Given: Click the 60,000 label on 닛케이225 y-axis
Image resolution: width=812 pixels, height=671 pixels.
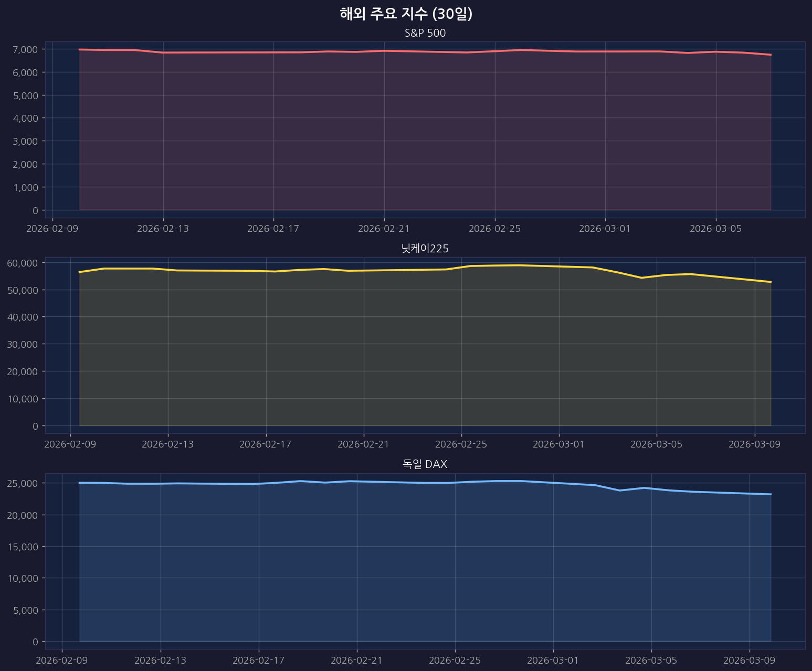Looking at the screenshot, I should click(x=23, y=263).
